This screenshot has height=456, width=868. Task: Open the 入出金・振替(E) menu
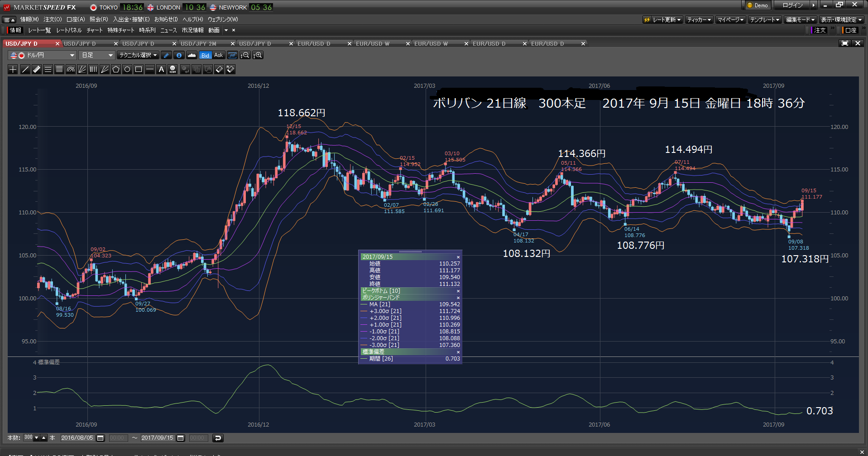131,19
